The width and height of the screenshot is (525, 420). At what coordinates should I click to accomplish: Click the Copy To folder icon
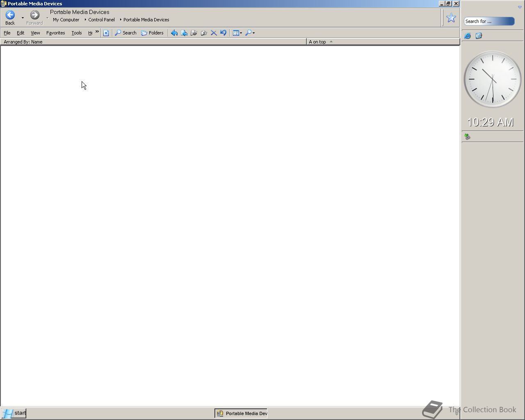pos(194,33)
